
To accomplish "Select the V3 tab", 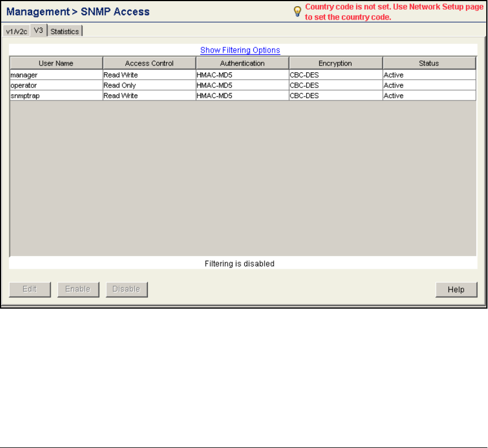I will click(38, 30).
